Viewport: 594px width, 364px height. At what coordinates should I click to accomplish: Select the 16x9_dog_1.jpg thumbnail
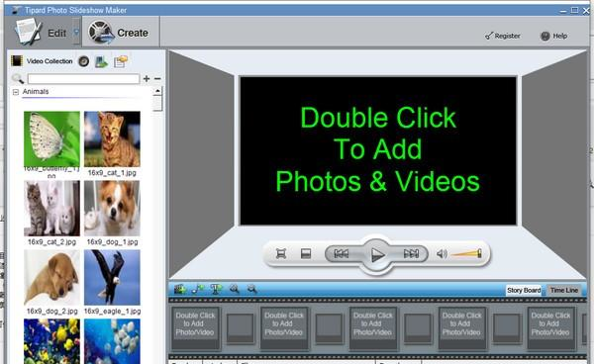tap(112, 208)
